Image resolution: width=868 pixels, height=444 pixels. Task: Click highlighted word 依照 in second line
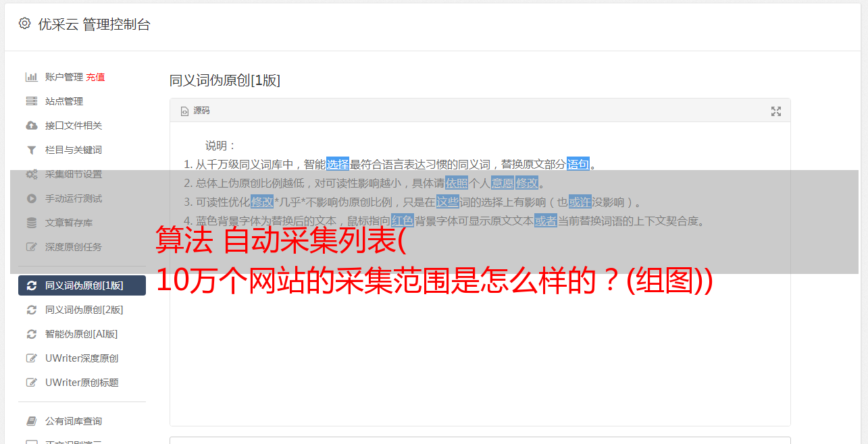pyautogui.click(x=457, y=183)
